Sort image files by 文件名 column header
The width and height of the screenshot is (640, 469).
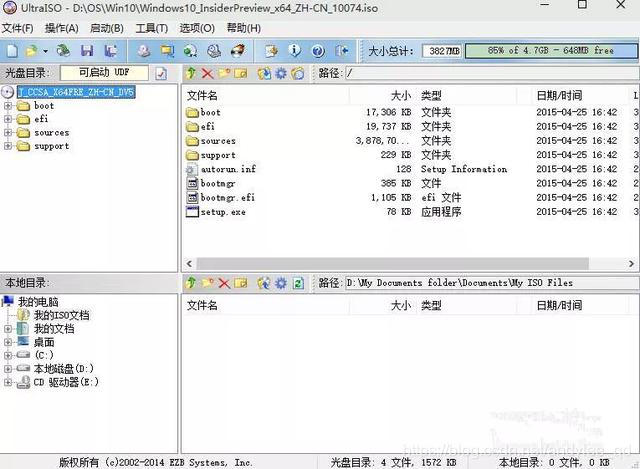(266, 96)
